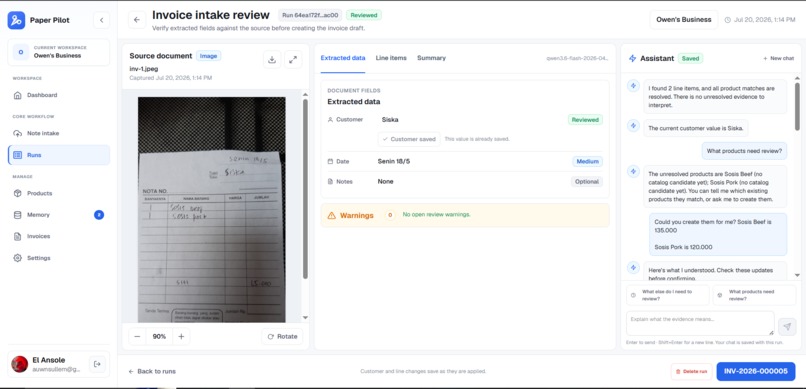Image resolution: width=806 pixels, height=389 pixels.
Task: Click the Reviewed status badge in the header
Action: (x=364, y=15)
